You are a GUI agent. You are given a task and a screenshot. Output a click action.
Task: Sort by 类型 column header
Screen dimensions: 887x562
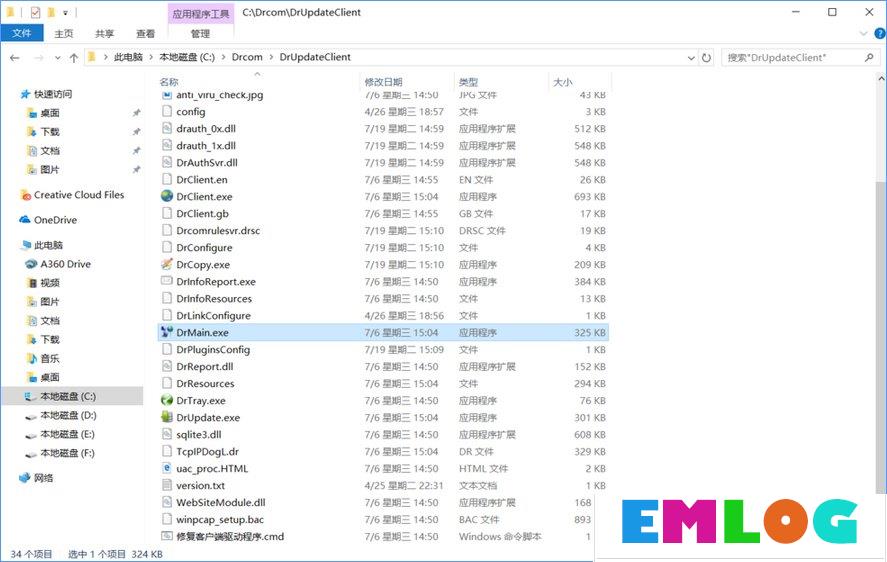coord(468,82)
